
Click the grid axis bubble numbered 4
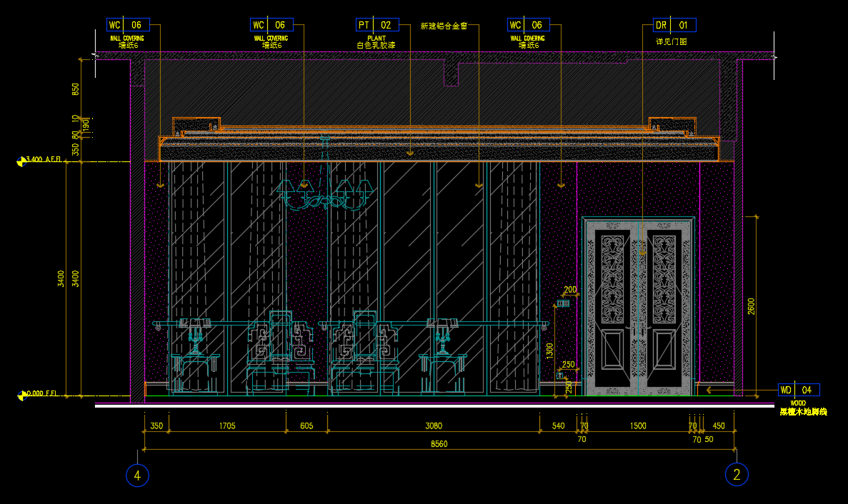tap(137, 475)
